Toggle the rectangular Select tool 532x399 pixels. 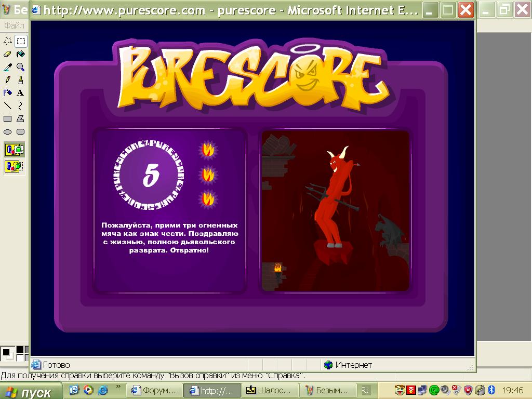tap(21, 41)
